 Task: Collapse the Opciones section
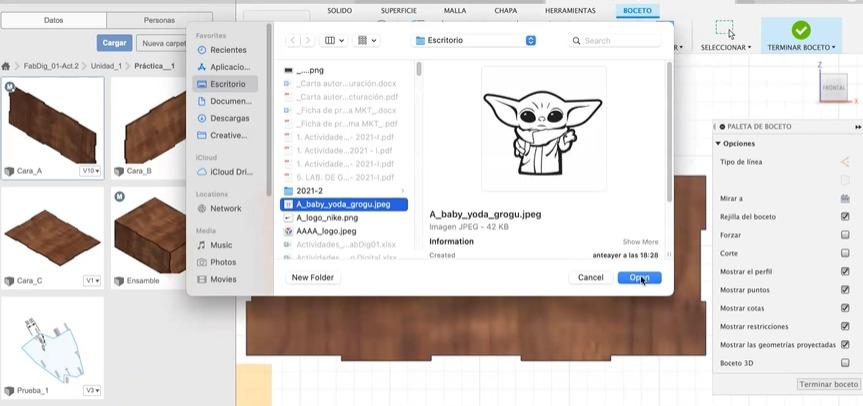[x=718, y=144]
